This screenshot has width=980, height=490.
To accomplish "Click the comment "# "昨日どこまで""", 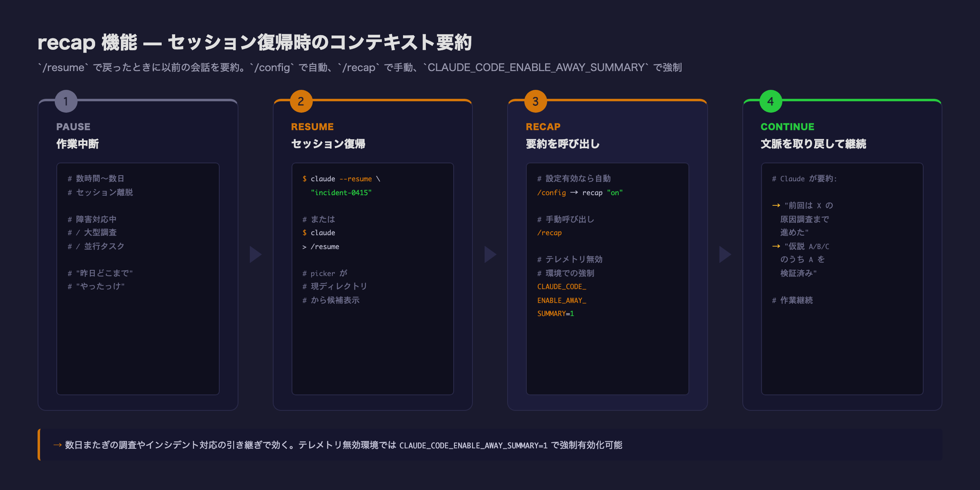I will click(x=100, y=273).
